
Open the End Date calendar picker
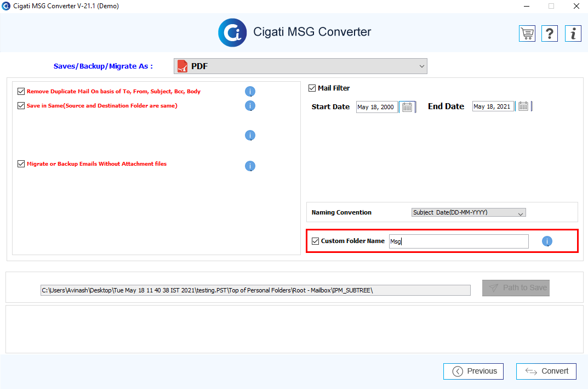[x=523, y=106]
